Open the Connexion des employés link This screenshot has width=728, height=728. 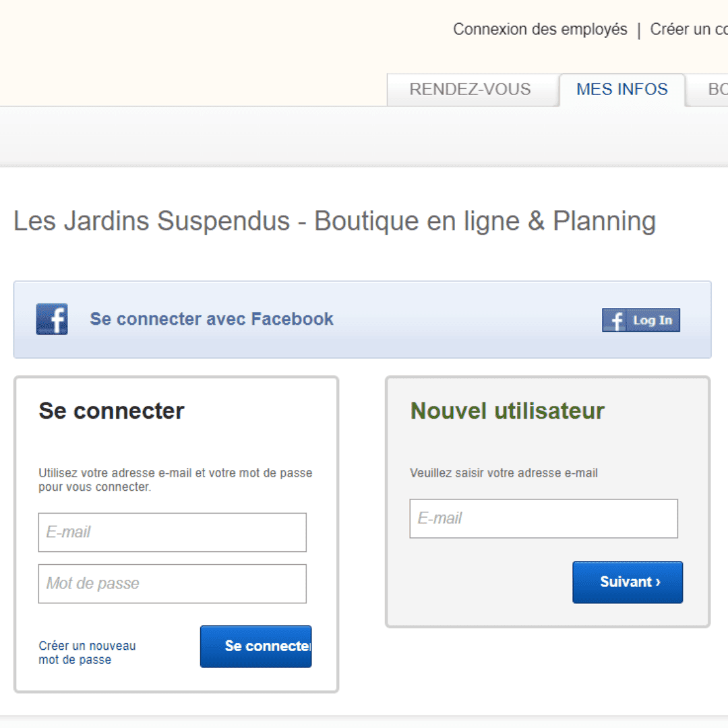(x=540, y=29)
